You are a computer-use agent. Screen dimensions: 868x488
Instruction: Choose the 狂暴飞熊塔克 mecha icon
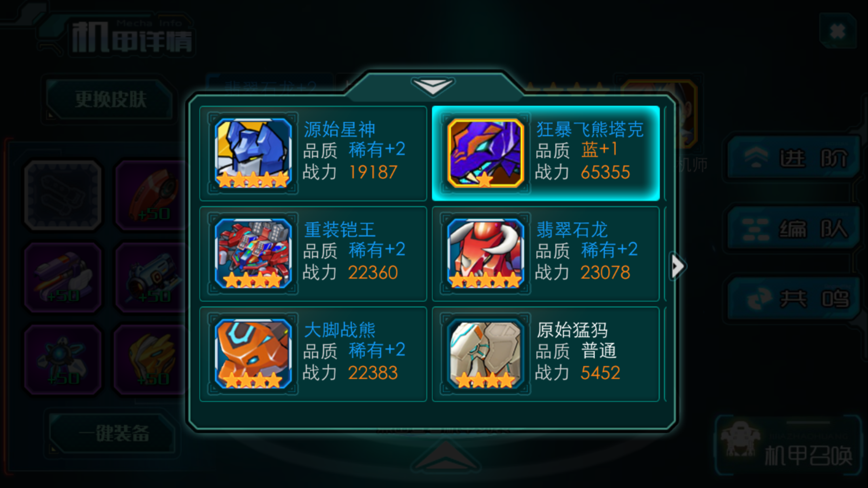click(485, 153)
